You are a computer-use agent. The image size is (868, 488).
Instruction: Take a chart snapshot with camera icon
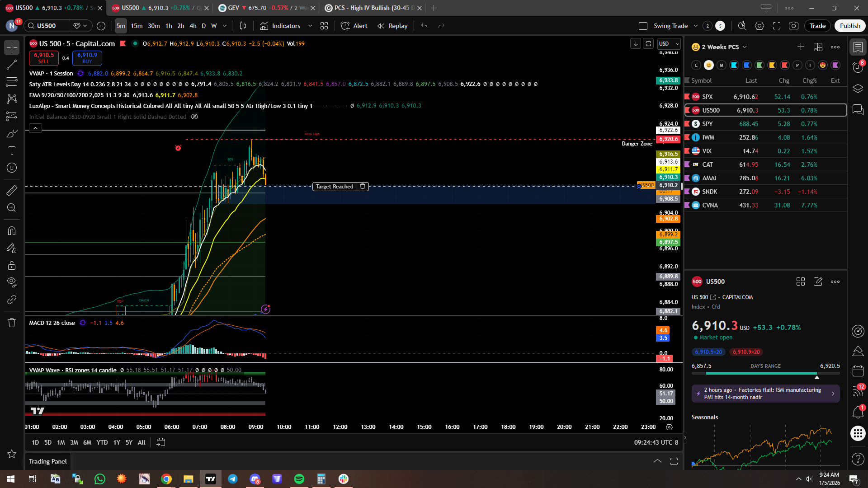(793, 26)
